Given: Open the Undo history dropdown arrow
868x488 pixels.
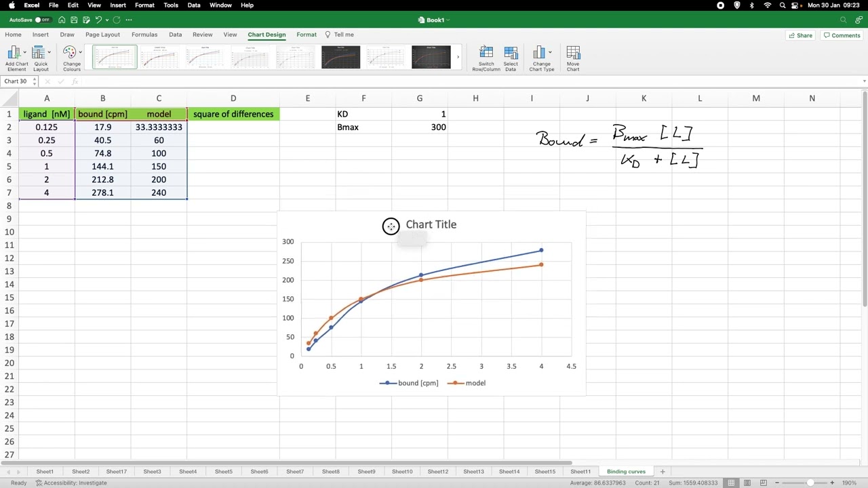Looking at the screenshot, I should click(106, 20).
